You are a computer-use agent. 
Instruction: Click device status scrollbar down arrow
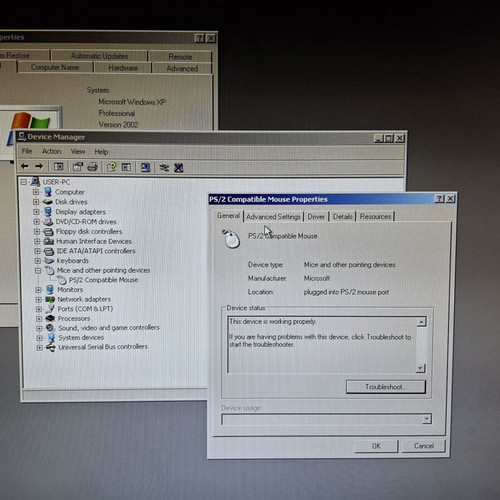pos(421,368)
